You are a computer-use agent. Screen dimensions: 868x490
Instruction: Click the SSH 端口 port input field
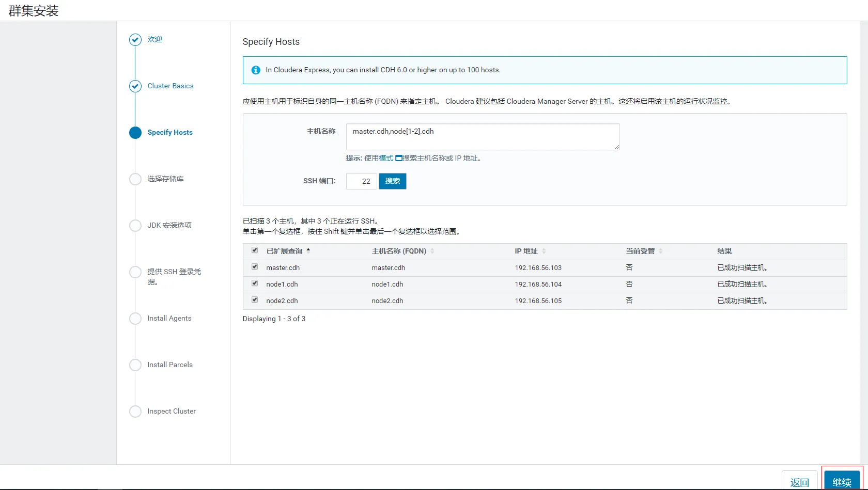361,181
